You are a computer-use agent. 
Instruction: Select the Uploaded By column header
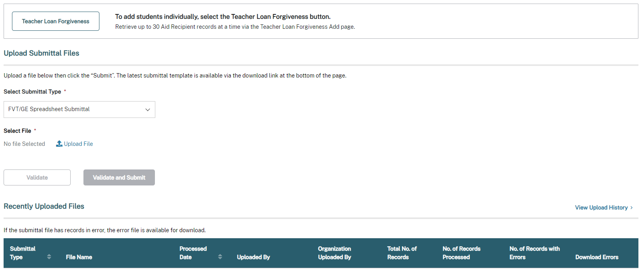click(253, 257)
